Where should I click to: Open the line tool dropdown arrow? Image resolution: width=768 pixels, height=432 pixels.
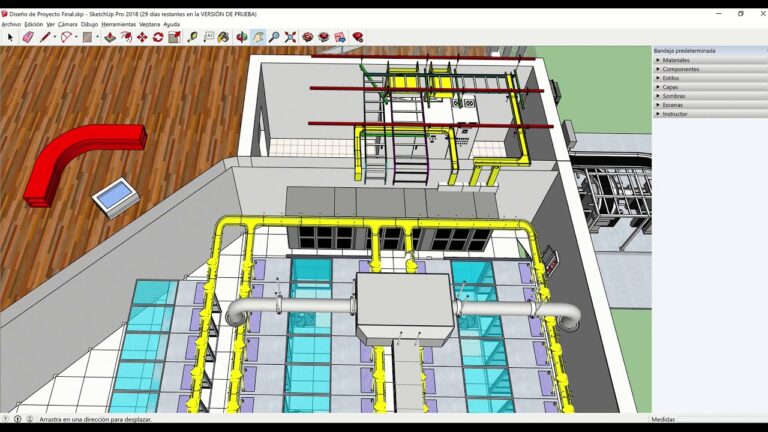click(x=54, y=37)
